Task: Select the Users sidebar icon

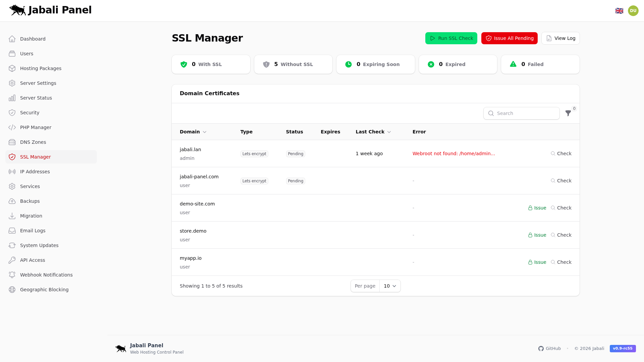Action: 12,54
